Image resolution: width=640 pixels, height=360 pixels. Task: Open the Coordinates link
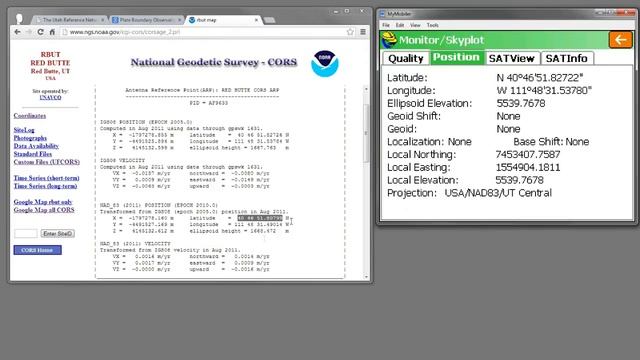click(30, 116)
